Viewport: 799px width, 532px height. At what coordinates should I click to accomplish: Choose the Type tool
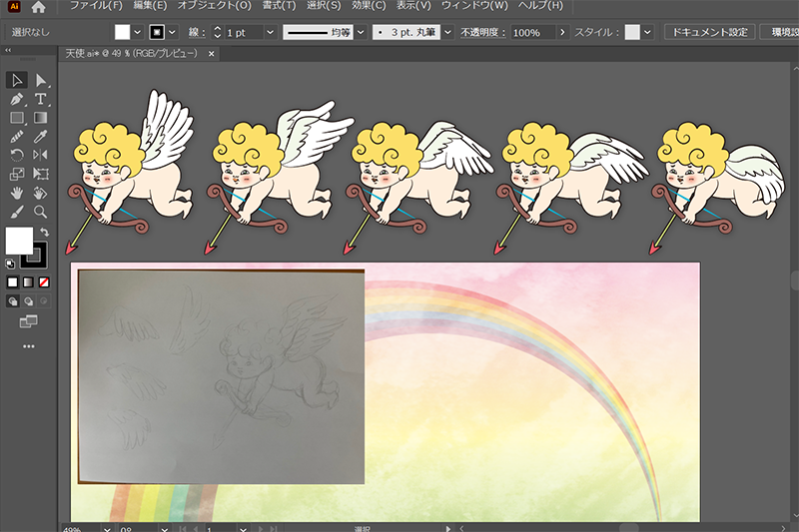(x=41, y=99)
